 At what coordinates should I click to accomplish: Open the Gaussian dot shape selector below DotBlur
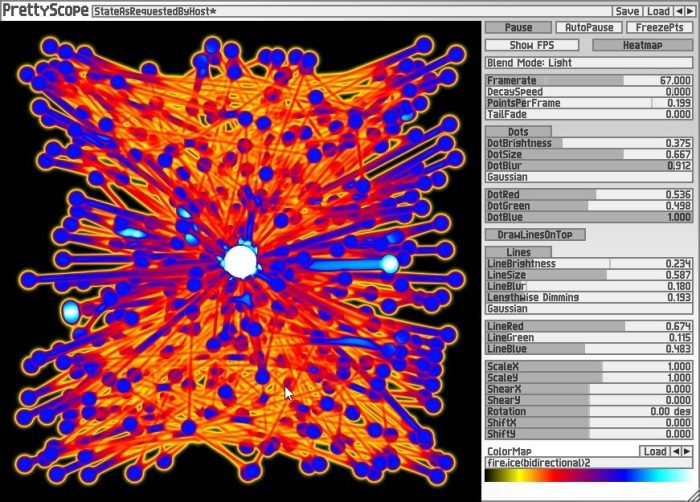click(589, 177)
